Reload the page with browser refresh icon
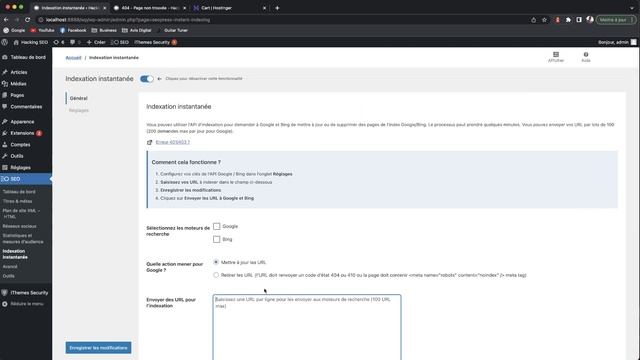 [27, 20]
